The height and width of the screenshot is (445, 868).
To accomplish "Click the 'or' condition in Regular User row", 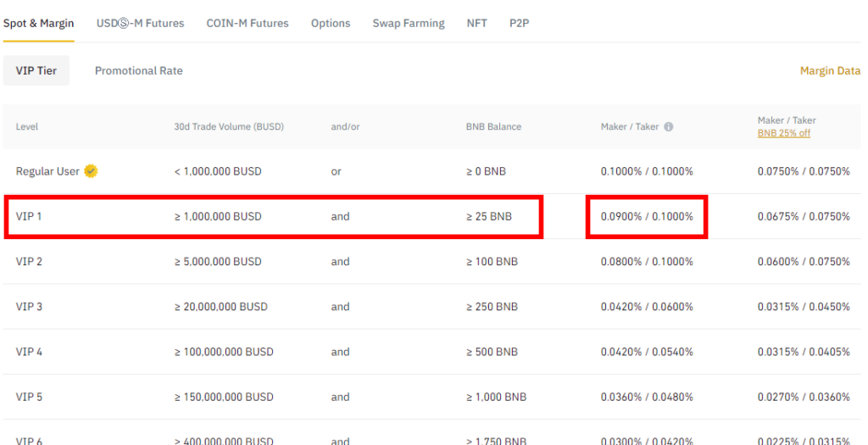I will [x=336, y=171].
